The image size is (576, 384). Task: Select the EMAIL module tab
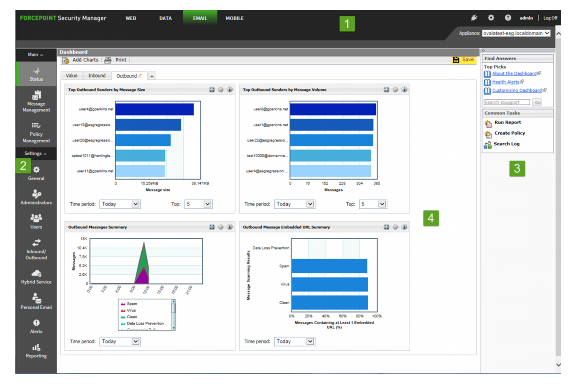pyautogui.click(x=200, y=18)
